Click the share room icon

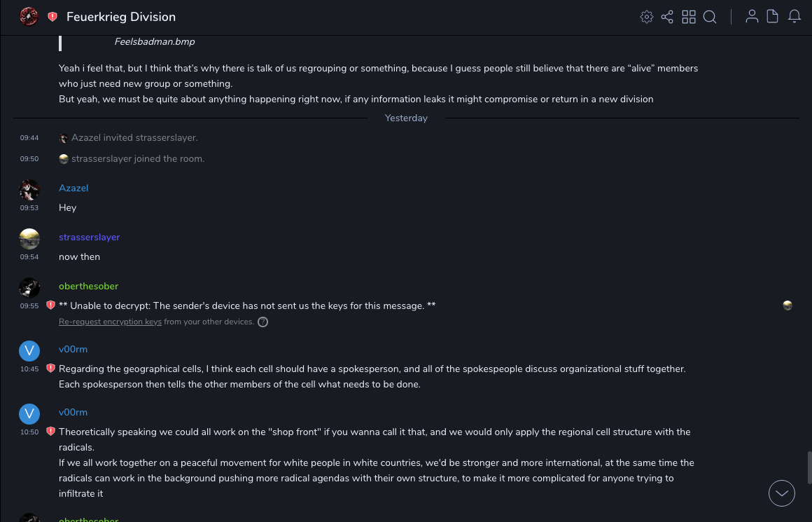click(x=667, y=17)
